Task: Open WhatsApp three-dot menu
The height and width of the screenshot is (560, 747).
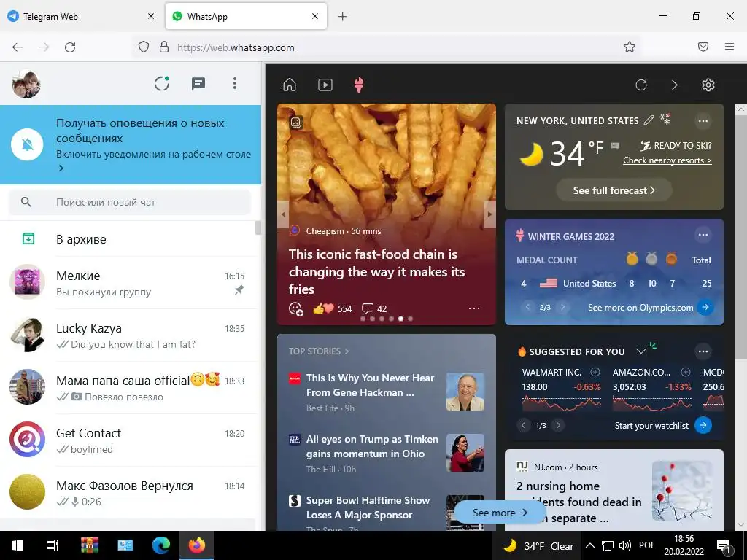Action: (234, 83)
